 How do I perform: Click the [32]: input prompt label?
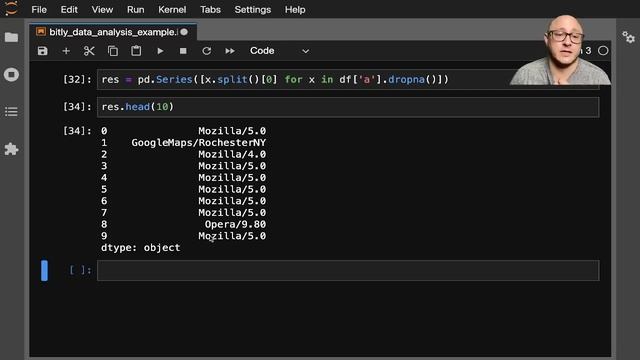[77, 80]
